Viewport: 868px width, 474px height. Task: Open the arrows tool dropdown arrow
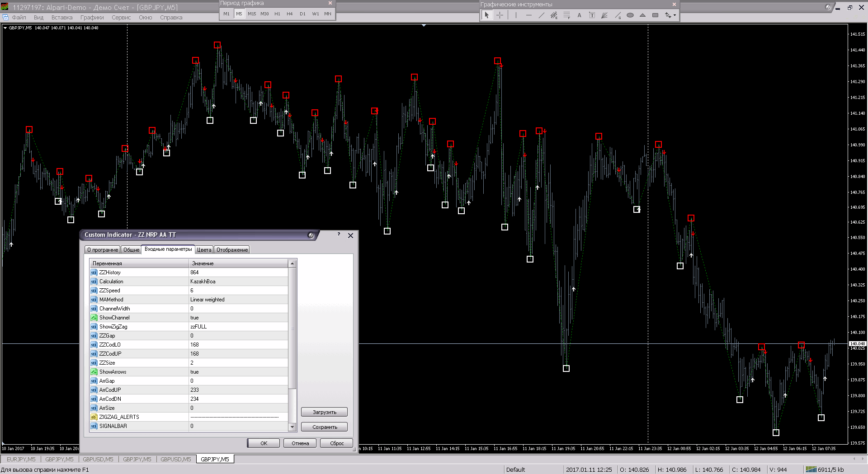click(675, 15)
